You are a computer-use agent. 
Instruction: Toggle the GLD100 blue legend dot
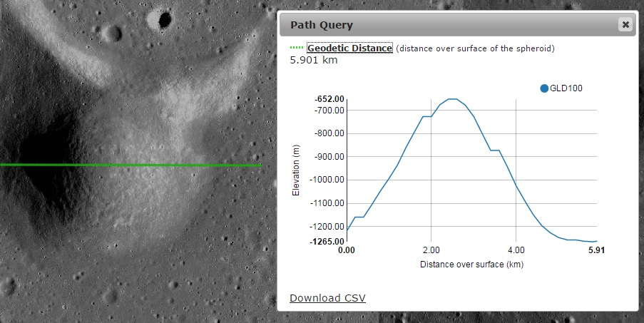(x=545, y=88)
